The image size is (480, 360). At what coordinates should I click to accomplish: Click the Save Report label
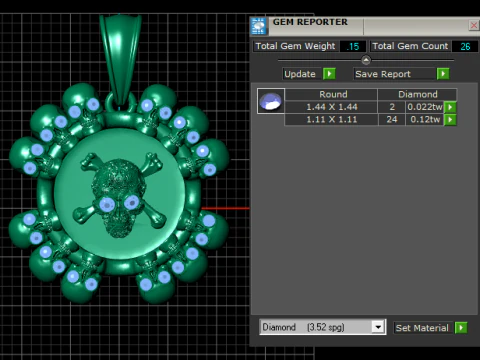395,74
